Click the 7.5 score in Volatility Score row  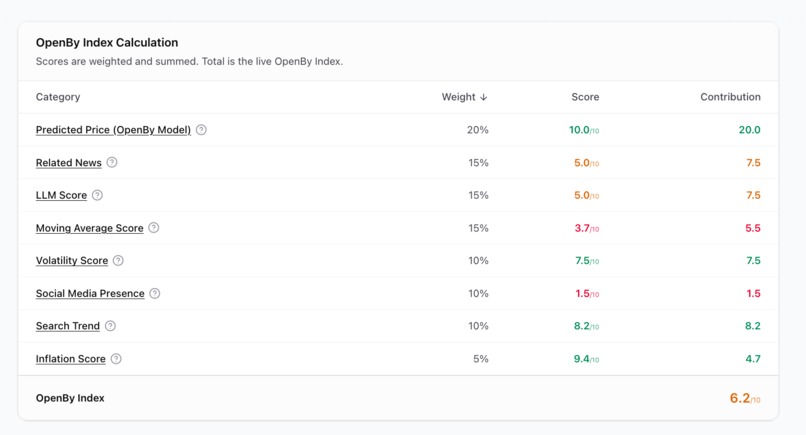587,261
